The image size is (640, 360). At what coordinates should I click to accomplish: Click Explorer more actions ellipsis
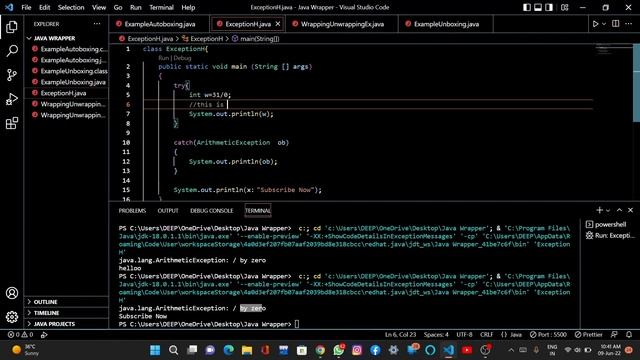(97, 24)
